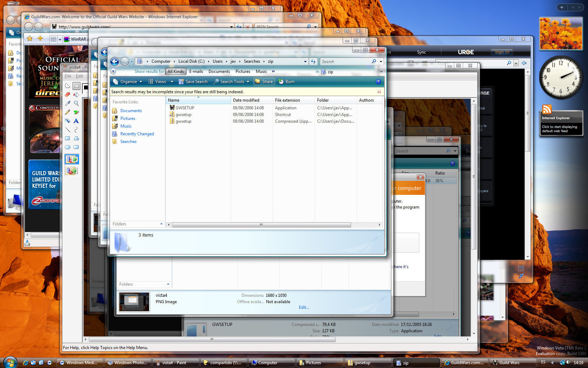Click the Explorer horizontal scrollbar thumb
This screenshot has height=368, width=588.
tap(261, 225)
